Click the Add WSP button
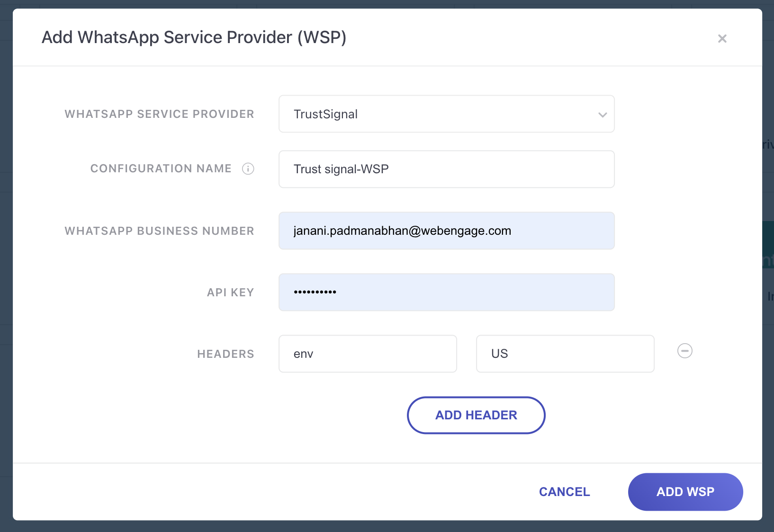This screenshot has height=532, width=774. pos(685,492)
